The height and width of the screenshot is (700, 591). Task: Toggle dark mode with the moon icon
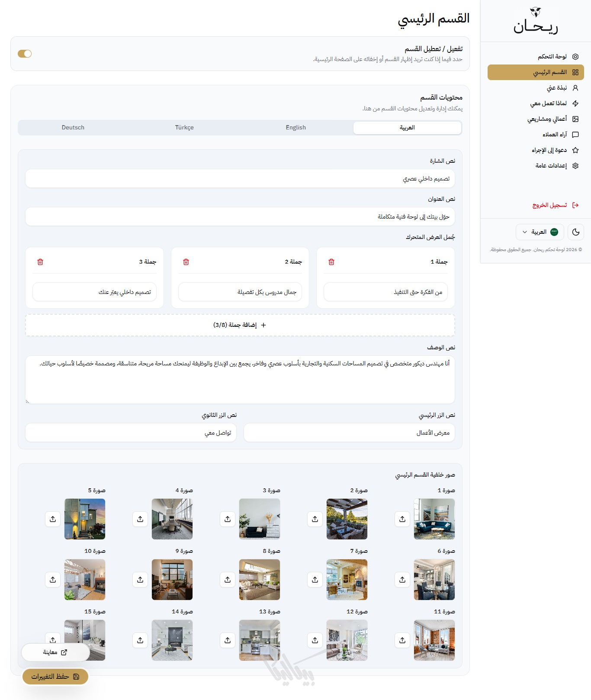[575, 232]
